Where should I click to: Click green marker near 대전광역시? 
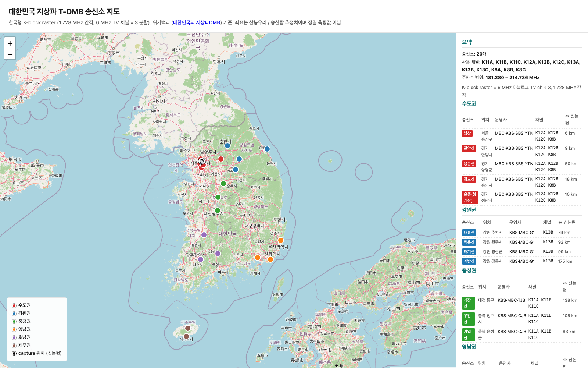click(x=218, y=210)
